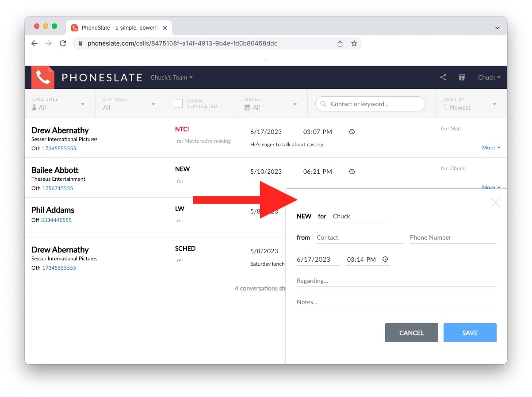Bookmark the page with star icon
The width and height of the screenshot is (532, 397).
354,43
